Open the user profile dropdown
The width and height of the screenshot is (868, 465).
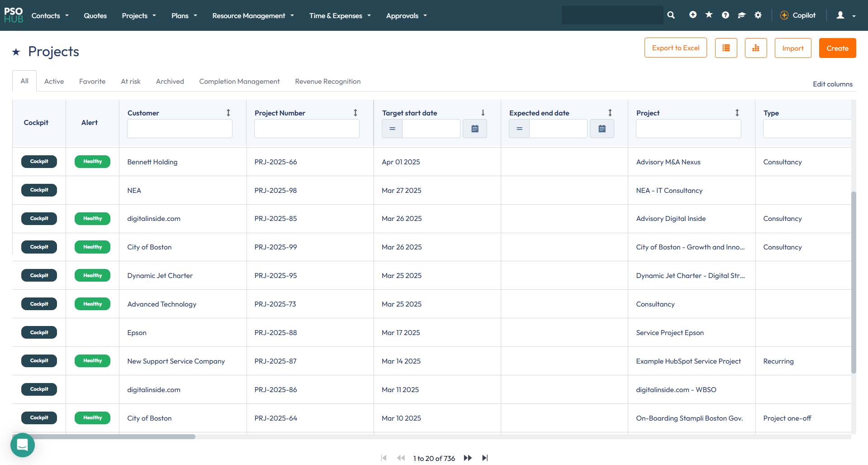845,15
